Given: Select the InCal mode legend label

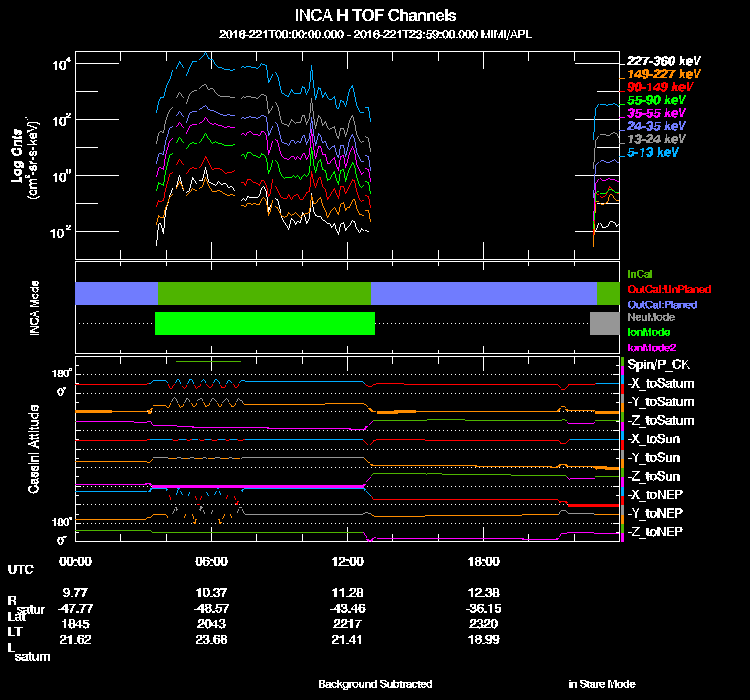Looking at the screenshot, I should click(x=640, y=273).
